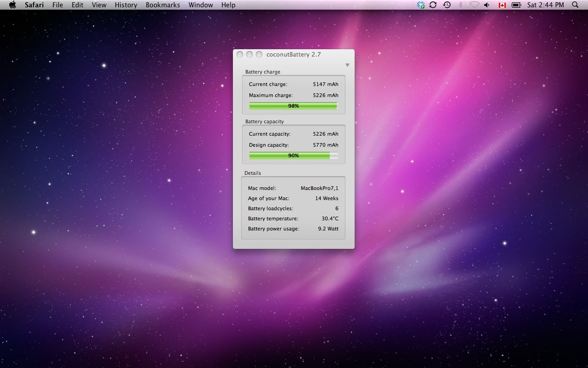Click the Battery temperature label
This screenshot has width=588, height=368.
point(273,218)
